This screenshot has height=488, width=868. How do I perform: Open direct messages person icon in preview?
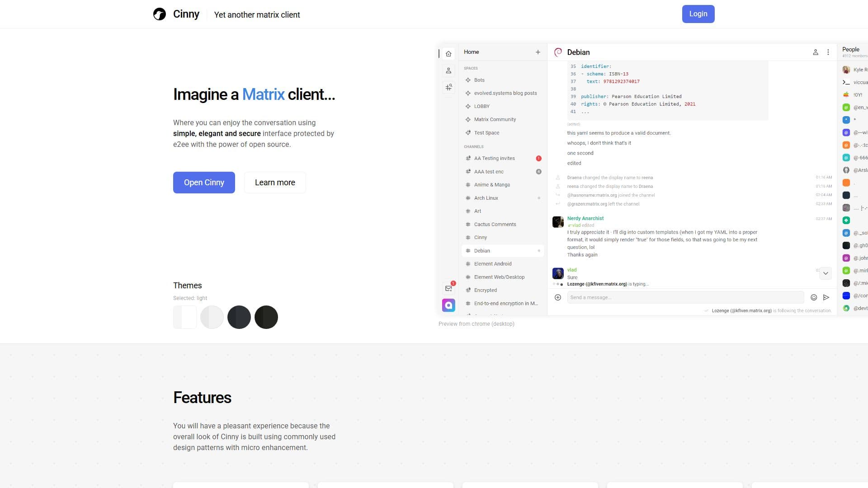pos(448,70)
